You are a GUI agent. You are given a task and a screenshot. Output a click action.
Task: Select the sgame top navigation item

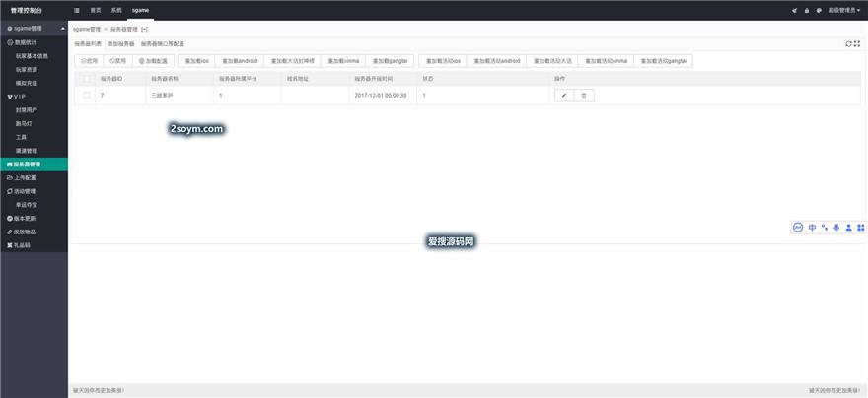(x=140, y=10)
